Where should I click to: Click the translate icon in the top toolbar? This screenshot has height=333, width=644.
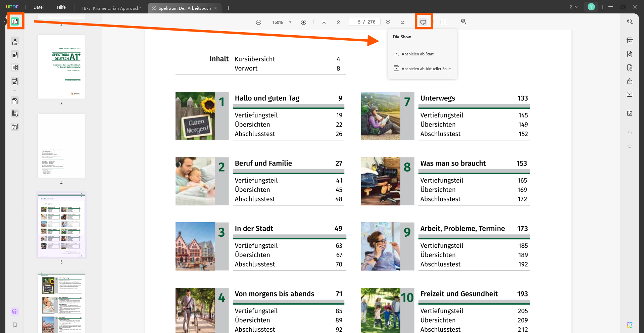(x=464, y=22)
